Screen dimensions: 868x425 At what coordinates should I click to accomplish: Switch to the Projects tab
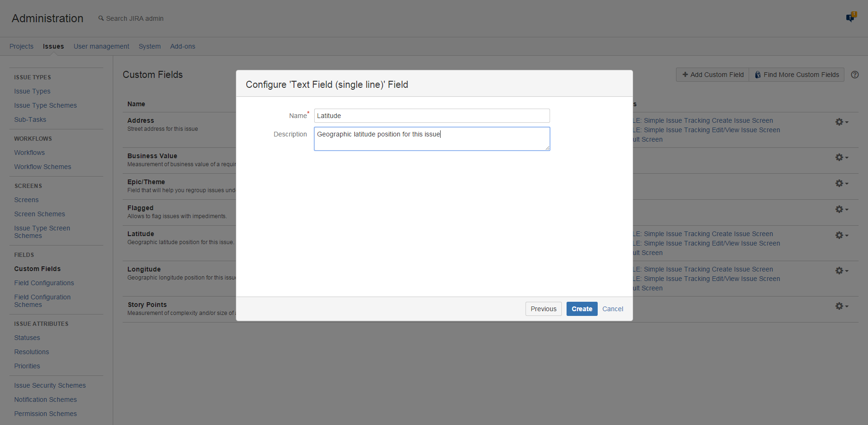point(21,46)
